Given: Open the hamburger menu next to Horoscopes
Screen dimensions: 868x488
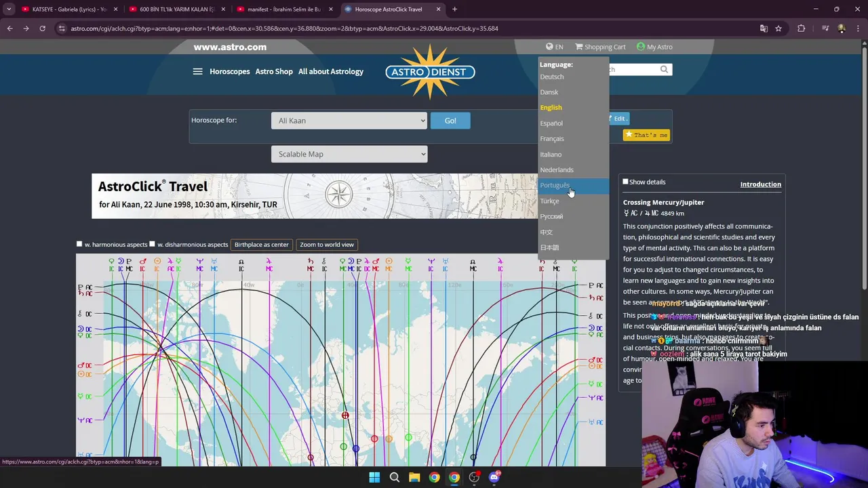Looking at the screenshot, I should (x=197, y=71).
